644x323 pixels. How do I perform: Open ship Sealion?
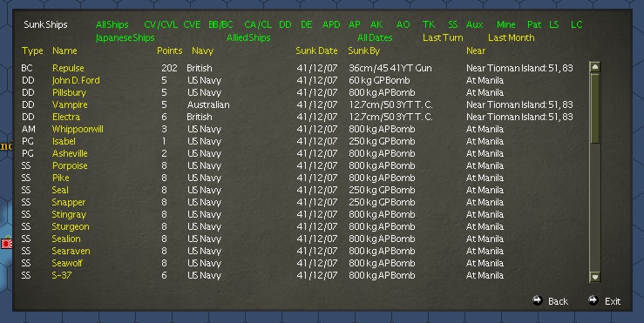65,239
